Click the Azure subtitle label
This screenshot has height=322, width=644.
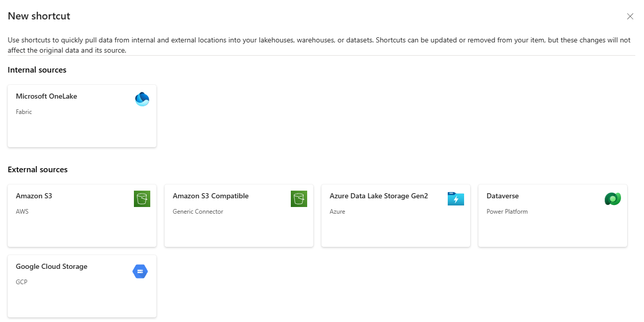point(337,212)
